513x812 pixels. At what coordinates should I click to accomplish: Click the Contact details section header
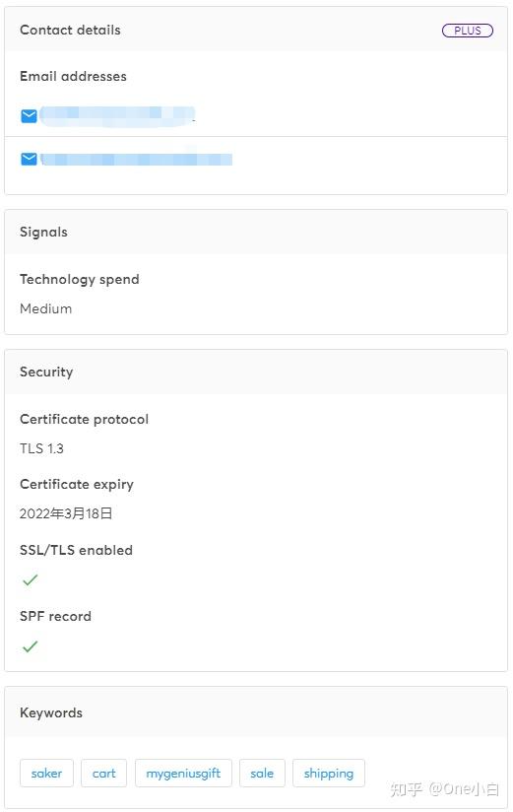(x=256, y=30)
